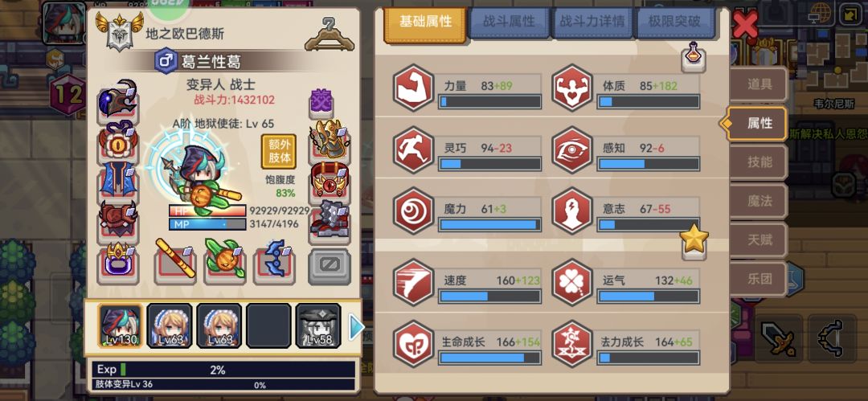Click the 额外肢体 button

pos(278,151)
